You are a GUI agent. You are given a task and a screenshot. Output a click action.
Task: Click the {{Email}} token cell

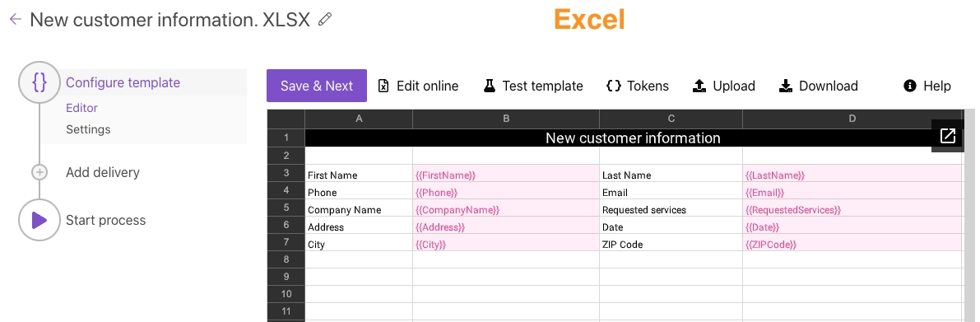click(x=852, y=191)
